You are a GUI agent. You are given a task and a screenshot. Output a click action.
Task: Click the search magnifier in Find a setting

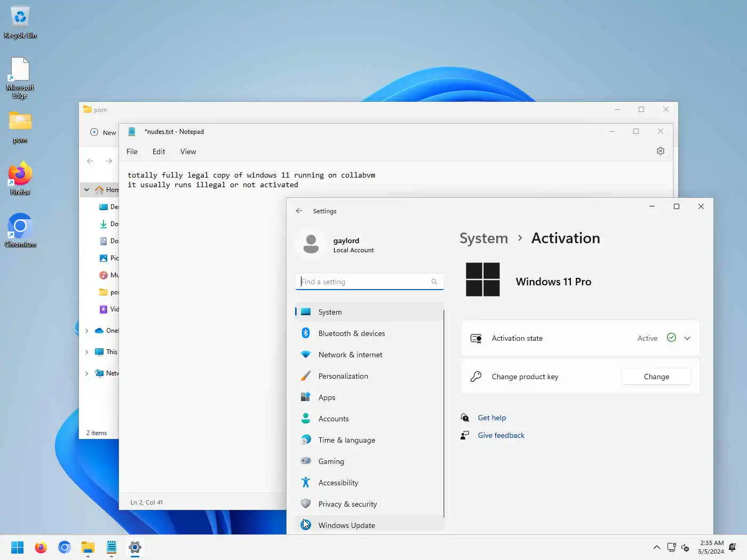434,282
